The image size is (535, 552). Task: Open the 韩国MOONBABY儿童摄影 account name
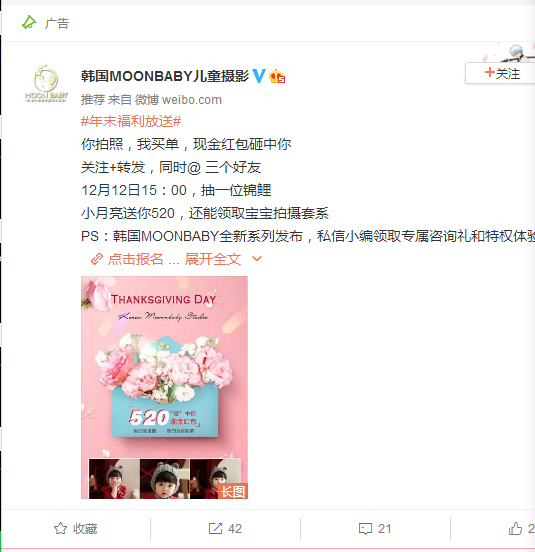[x=165, y=76]
